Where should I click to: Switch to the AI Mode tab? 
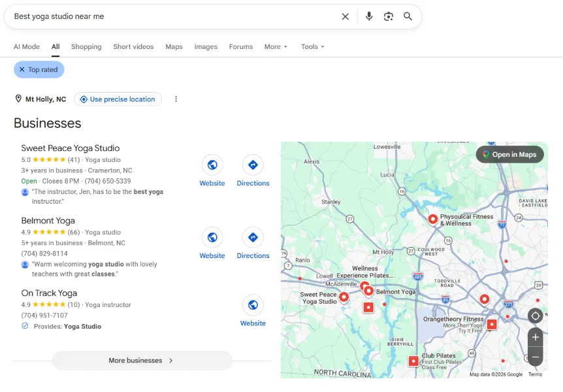27,46
